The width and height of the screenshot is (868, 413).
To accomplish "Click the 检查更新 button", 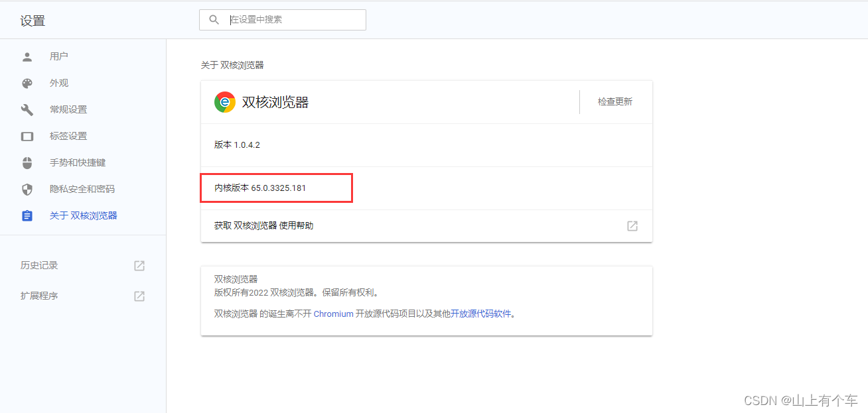I will pyautogui.click(x=614, y=101).
